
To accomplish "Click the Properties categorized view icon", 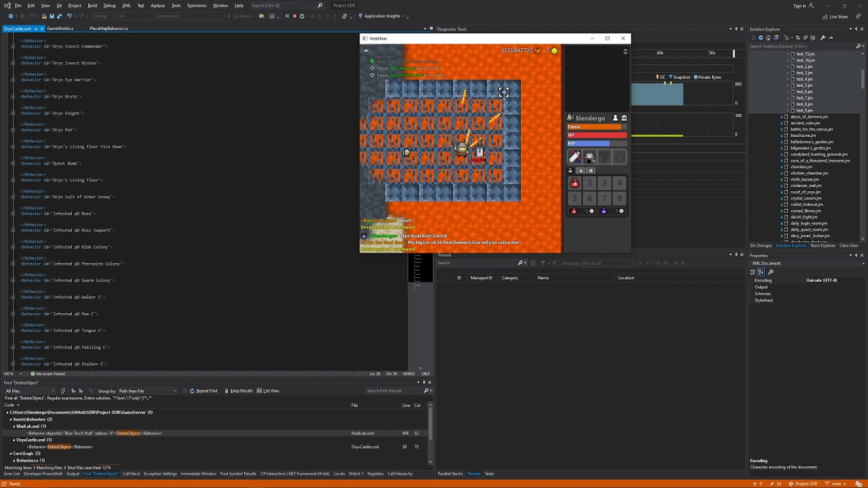I will coord(753,272).
